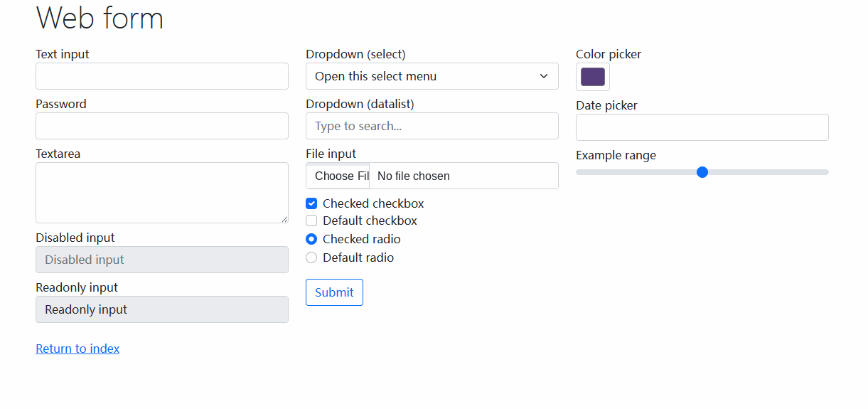Click the 'Date picker' label
This screenshot has width=868, height=409.
(606, 105)
